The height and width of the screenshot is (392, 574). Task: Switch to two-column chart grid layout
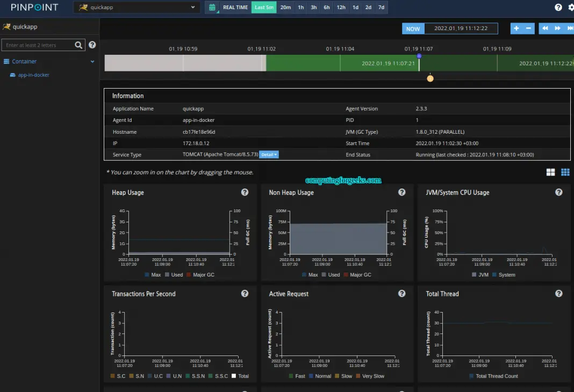[550, 172]
